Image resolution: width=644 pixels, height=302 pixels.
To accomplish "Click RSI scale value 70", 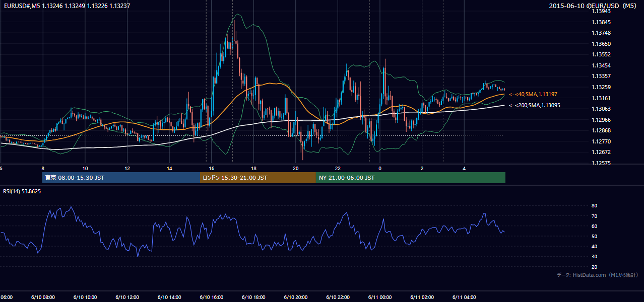I will tap(594, 216).
